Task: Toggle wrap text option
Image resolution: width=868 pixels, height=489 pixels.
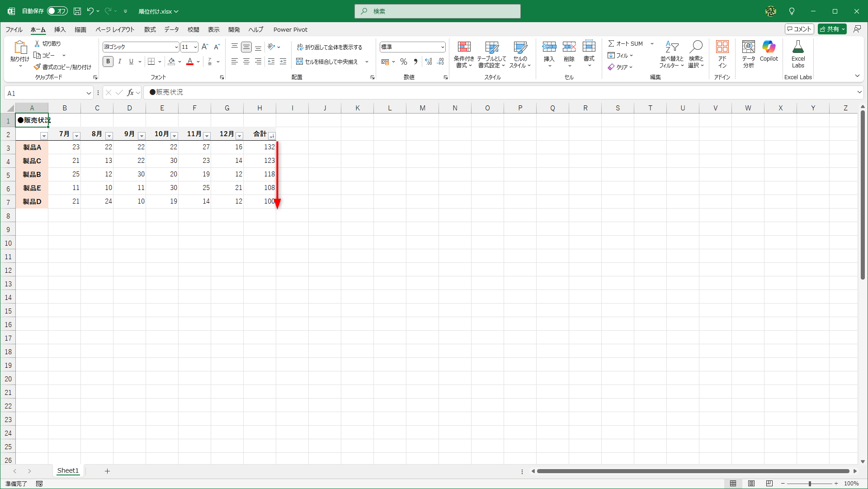Action: pyautogui.click(x=330, y=47)
